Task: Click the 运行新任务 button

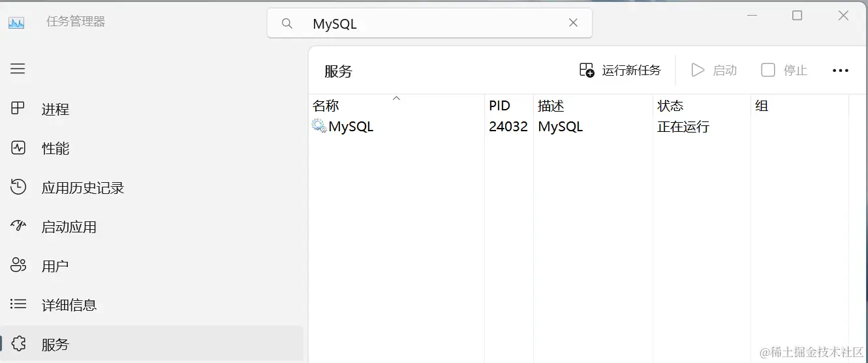Action: [620, 71]
